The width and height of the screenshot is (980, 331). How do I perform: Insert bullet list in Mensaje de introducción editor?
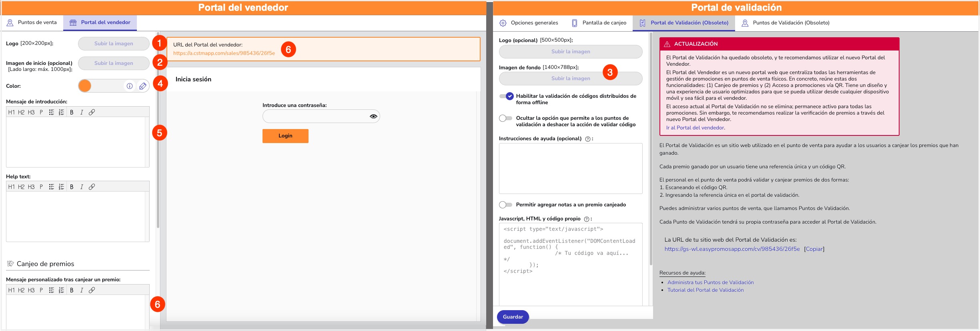pos(51,112)
